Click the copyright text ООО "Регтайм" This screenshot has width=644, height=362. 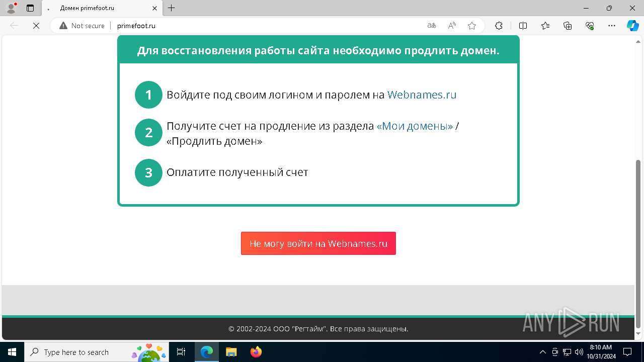pos(318,329)
